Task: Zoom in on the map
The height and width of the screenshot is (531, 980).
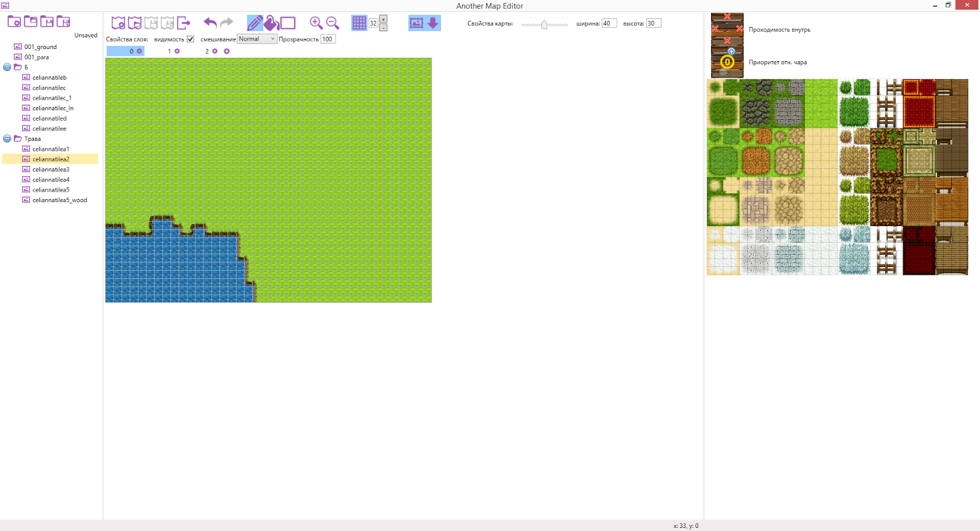Action: 316,23
